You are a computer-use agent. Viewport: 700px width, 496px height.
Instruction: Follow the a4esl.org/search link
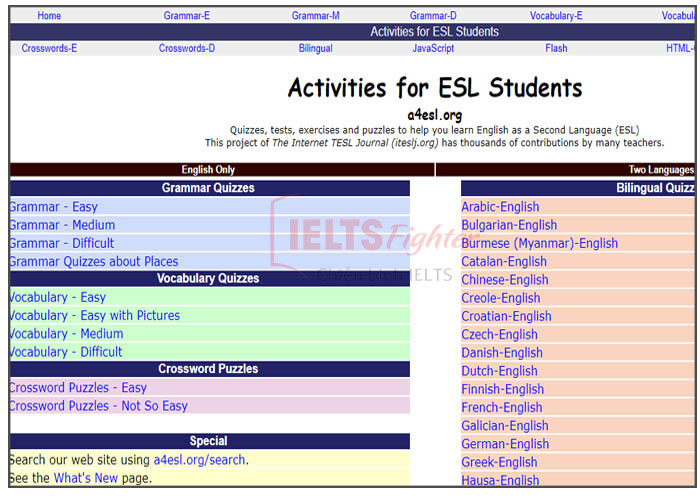coord(199,460)
